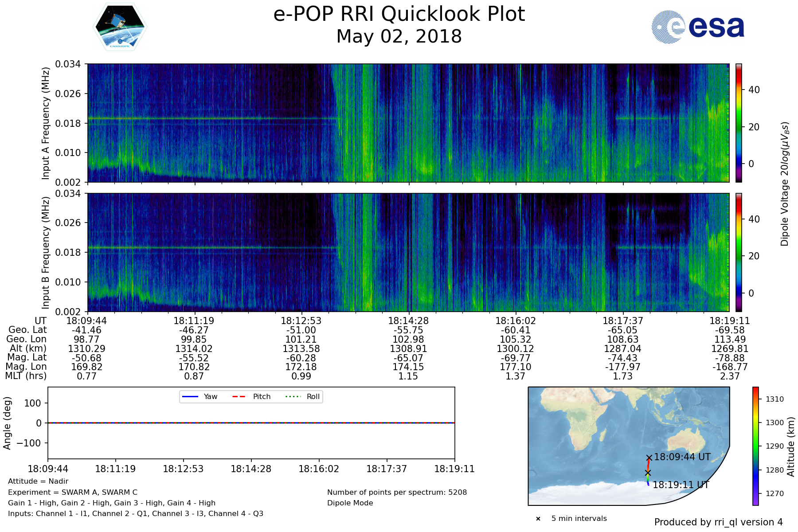Click the x symbol beside '5 min intervals'
Viewport: 798px width, 532px height.
point(538,519)
